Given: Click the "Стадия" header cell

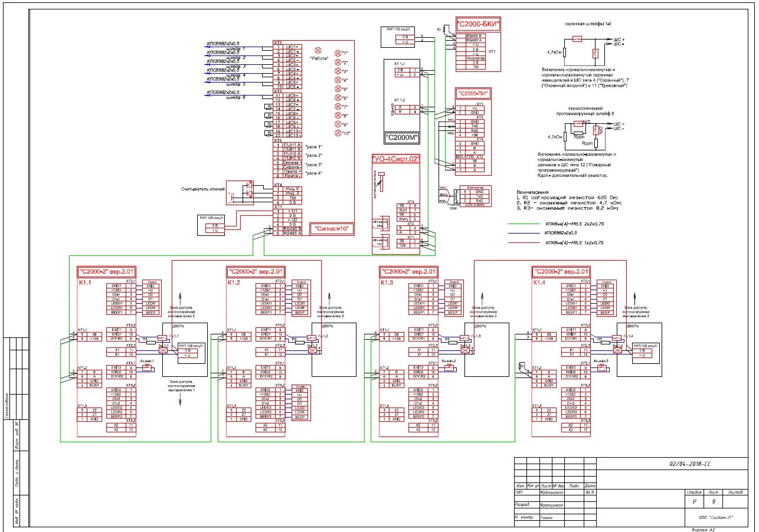Looking at the screenshot, I should (693, 491).
